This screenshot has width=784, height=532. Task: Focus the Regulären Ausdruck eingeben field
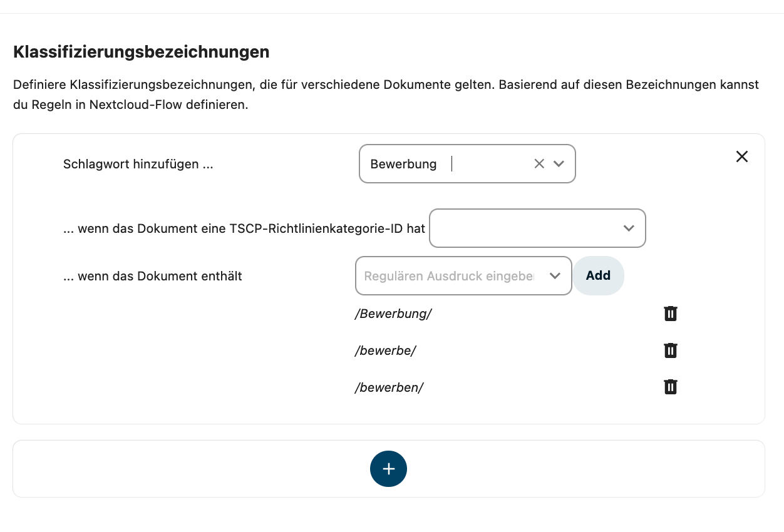click(449, 276)
